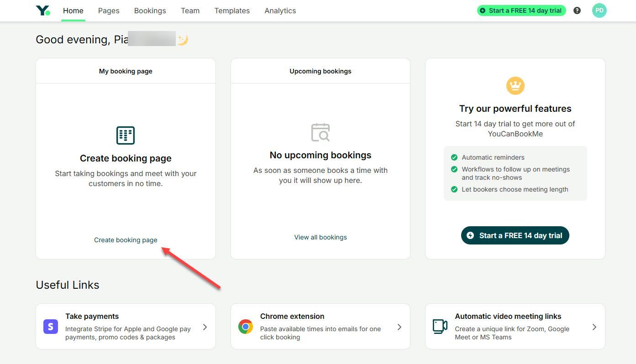Open the Bookings tab
Image resolution: width=636 pixels, height=364 pixels.
pos(150,10)
